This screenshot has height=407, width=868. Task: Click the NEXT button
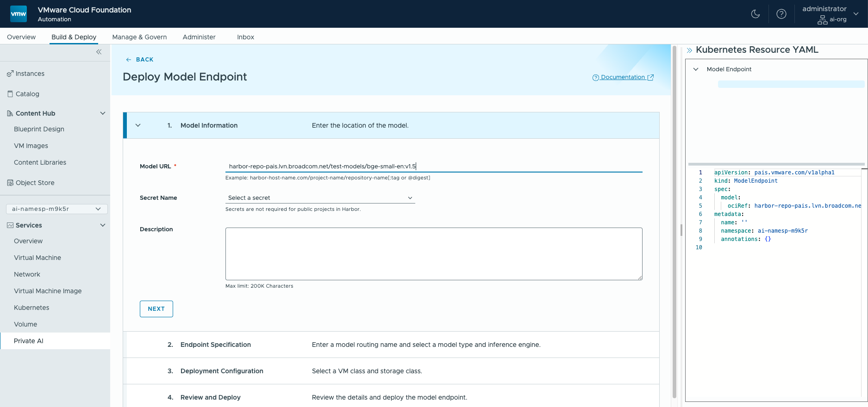click(x=156, y=309)
